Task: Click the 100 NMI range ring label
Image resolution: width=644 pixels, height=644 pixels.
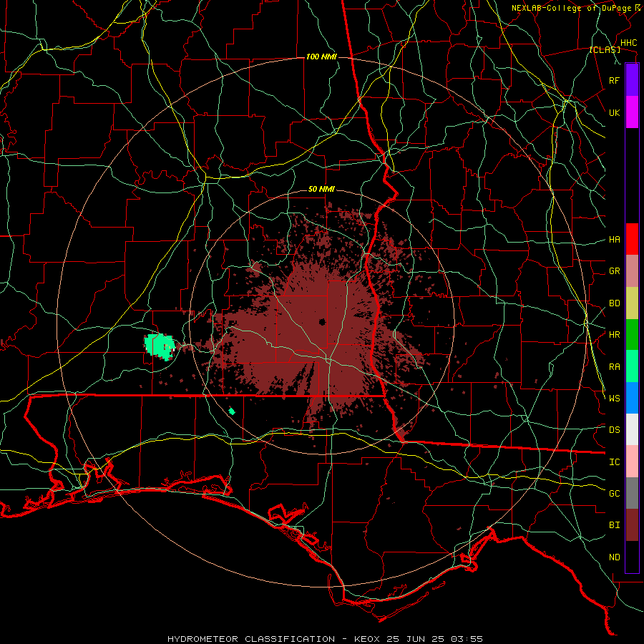Action: pos(321,57)
